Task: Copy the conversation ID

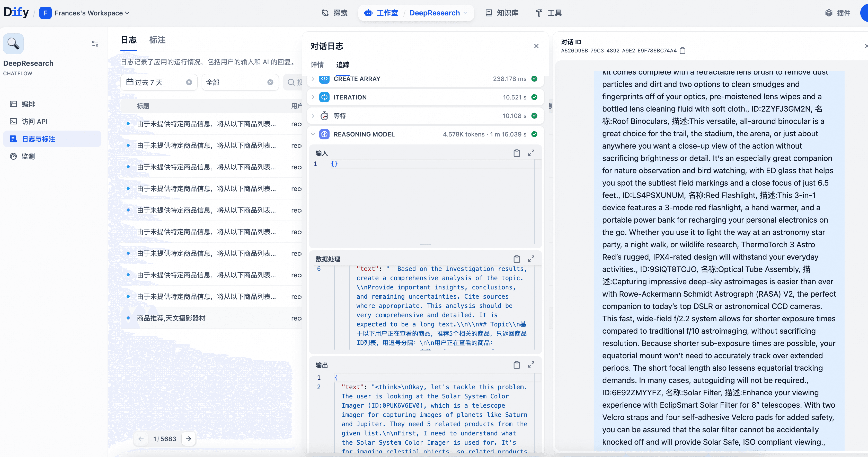Action: tap(682, 51)
